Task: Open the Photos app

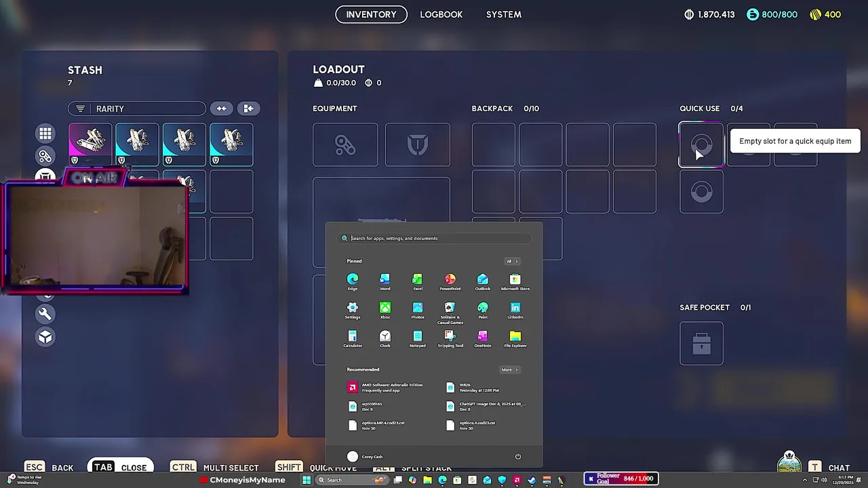Action: [418, 310]
